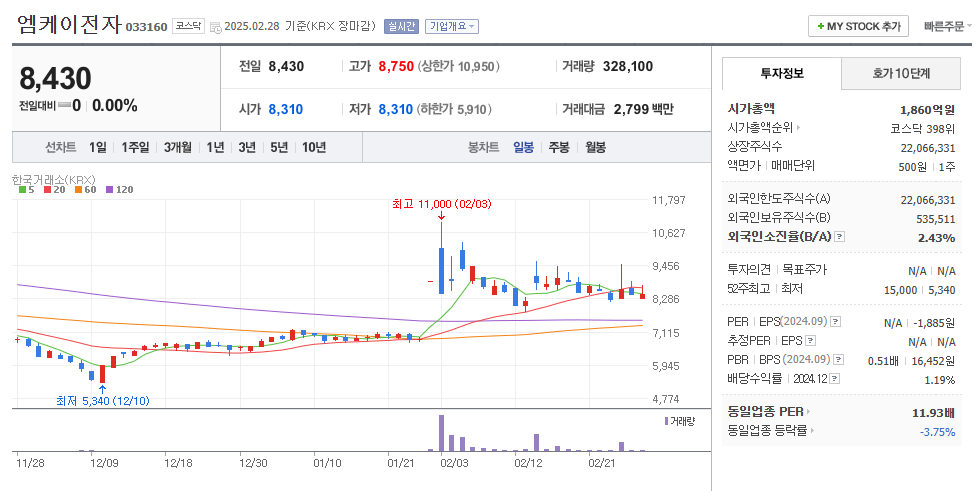This screenshot has height=491, width=977.
Task: Click the 코스닥 market label
Action: [188, 26]
